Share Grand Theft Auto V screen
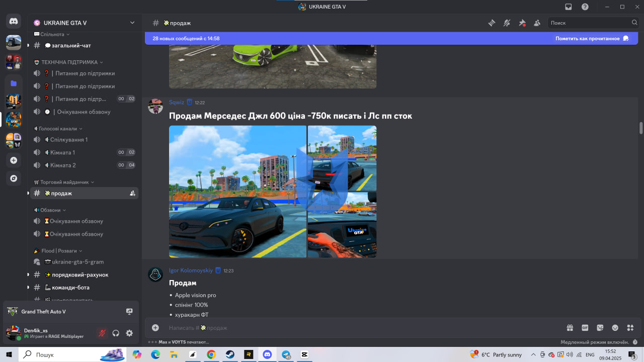The height and width of the screenshot is (362, 644). tap(129, 312)
